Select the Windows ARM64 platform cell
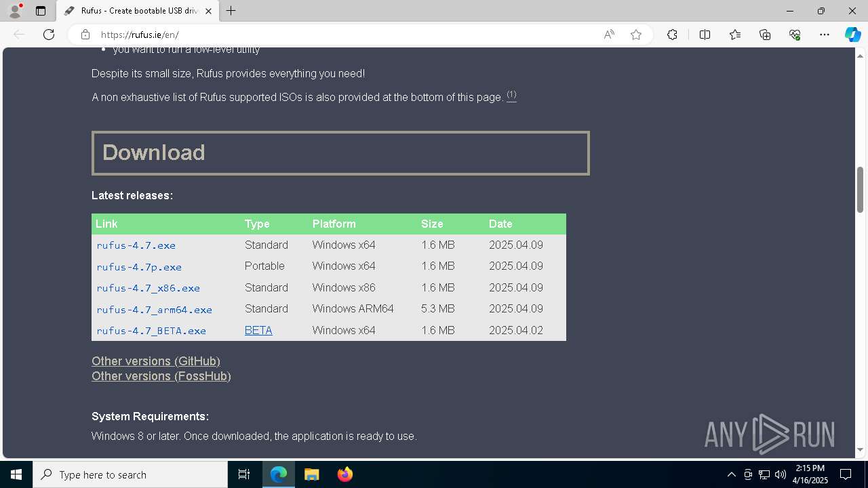The image size is (868, 488). click(x=353, y=308)
